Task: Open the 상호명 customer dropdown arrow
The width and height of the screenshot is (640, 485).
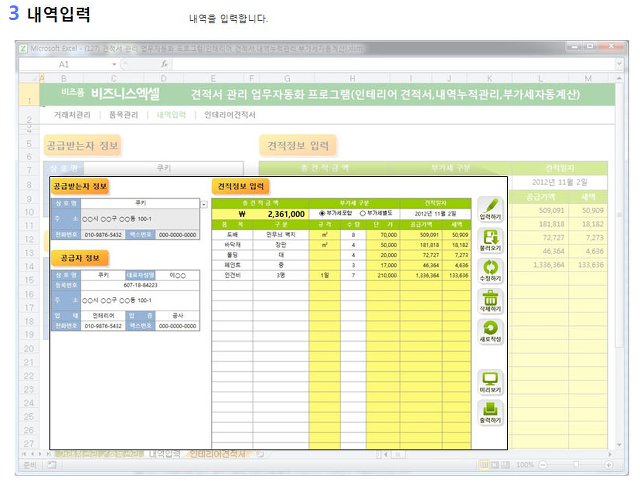Action: click(x=204, y=205)
